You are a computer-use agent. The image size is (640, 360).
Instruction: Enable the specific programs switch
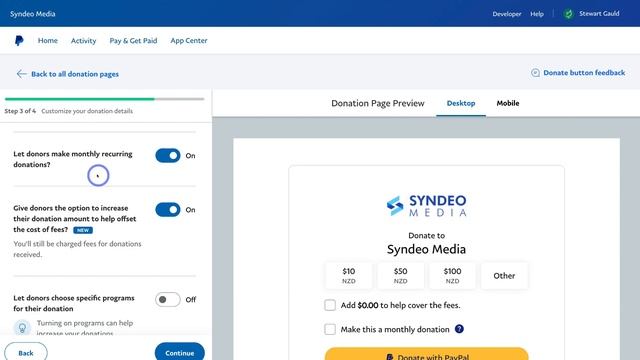168,300
